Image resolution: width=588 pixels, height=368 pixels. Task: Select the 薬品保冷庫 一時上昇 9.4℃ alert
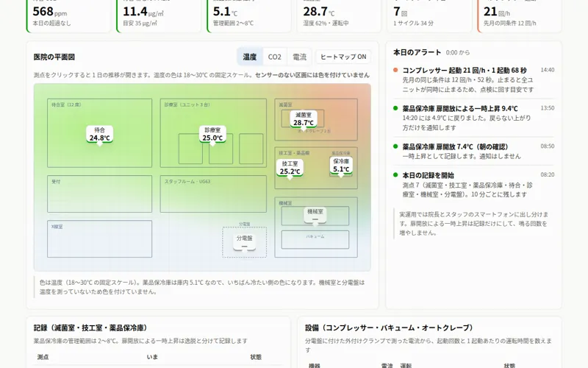[x=473, y=118]
